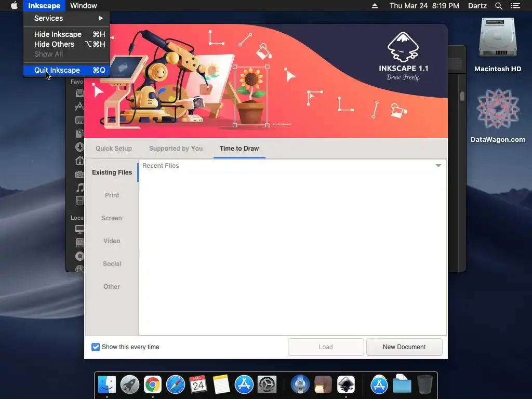Switch to the Quick Setup tab
The height and width of the screenshot is (399, 532).
tap(114, 149)
